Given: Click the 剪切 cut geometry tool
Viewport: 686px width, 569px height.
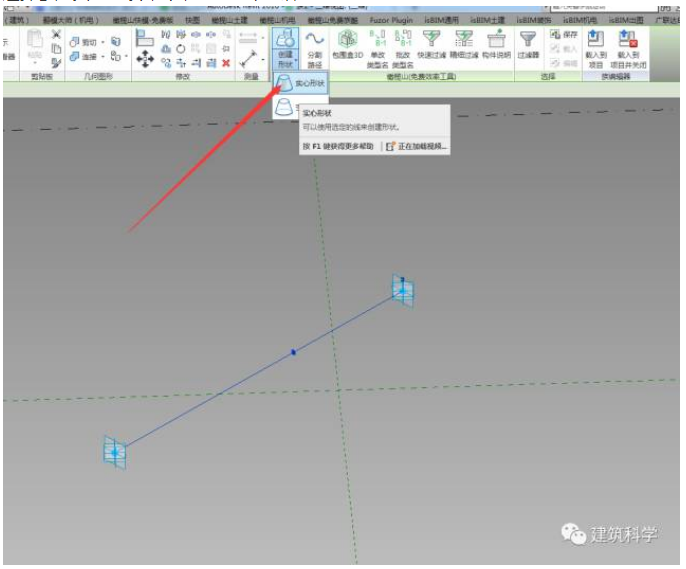Looking at the screenshot, I should click(x=84, y=42).
